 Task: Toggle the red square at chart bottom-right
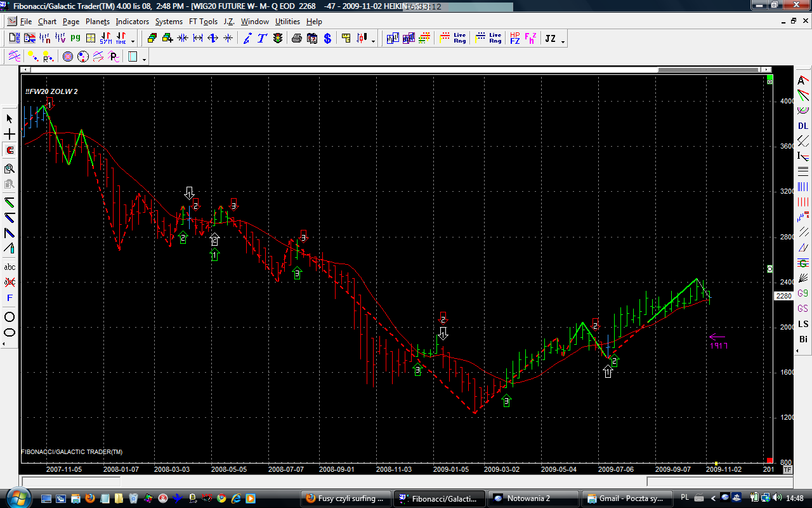click(769, 460)
